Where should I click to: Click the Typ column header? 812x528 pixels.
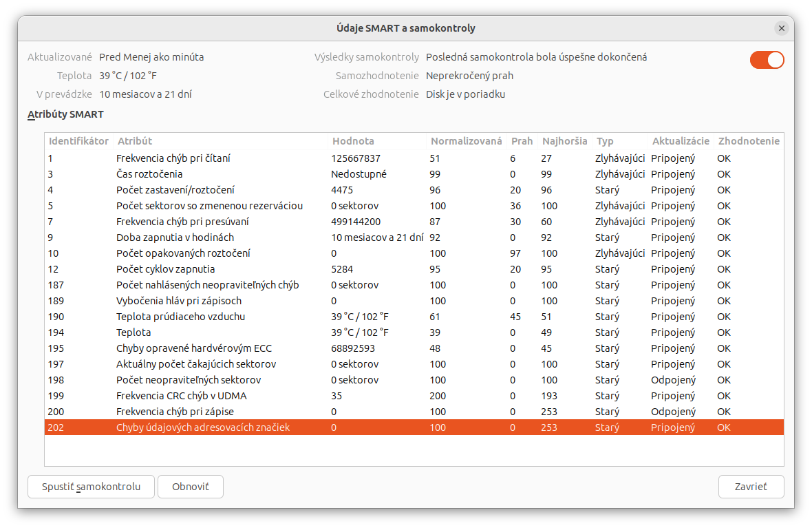pyautogui.click(x=605, y=141)
